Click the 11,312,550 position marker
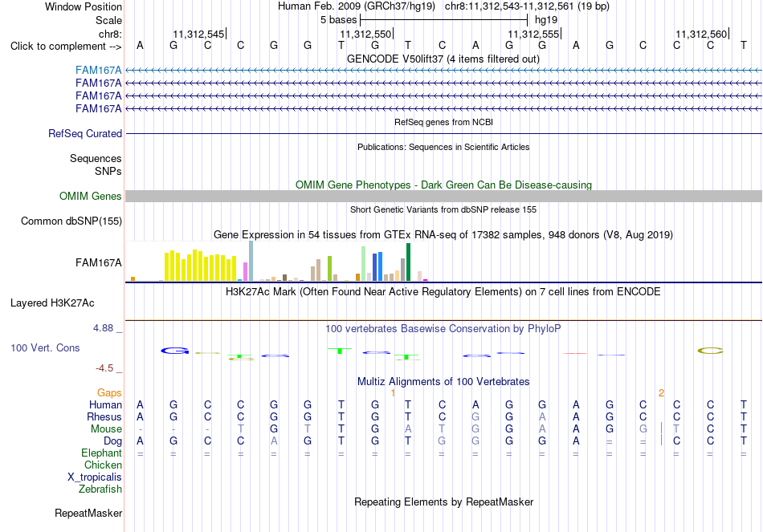This screenshot has width=763, height=532. 365,34
